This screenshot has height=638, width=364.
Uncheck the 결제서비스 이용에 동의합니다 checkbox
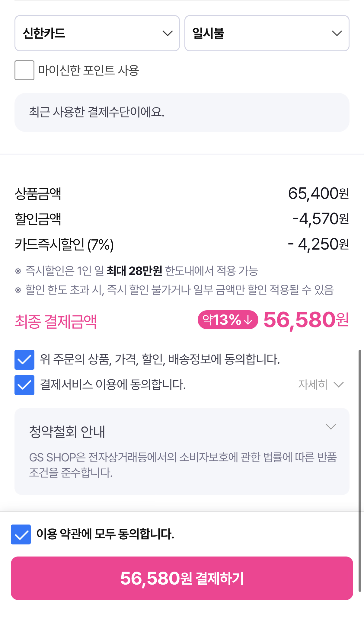tap(24, 385)
